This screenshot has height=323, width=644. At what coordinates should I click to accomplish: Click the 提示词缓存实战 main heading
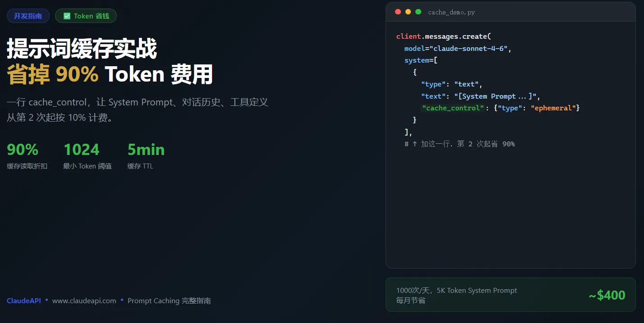point(82,49)
